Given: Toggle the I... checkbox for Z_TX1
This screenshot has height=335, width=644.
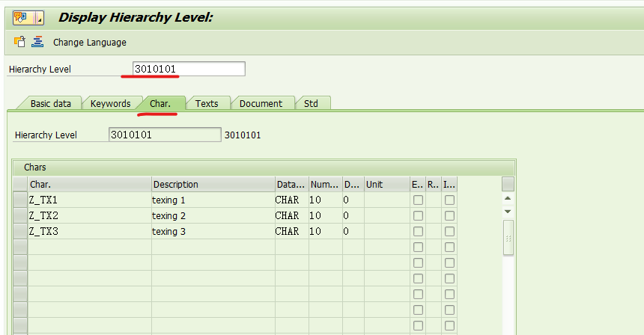Looking at the screenshot, I should [x=450, y=200].
